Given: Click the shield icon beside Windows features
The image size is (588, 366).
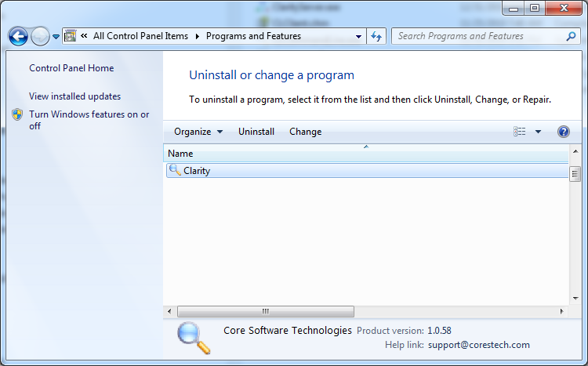Looking at the screenshot, I should click(x=17, y=114).
